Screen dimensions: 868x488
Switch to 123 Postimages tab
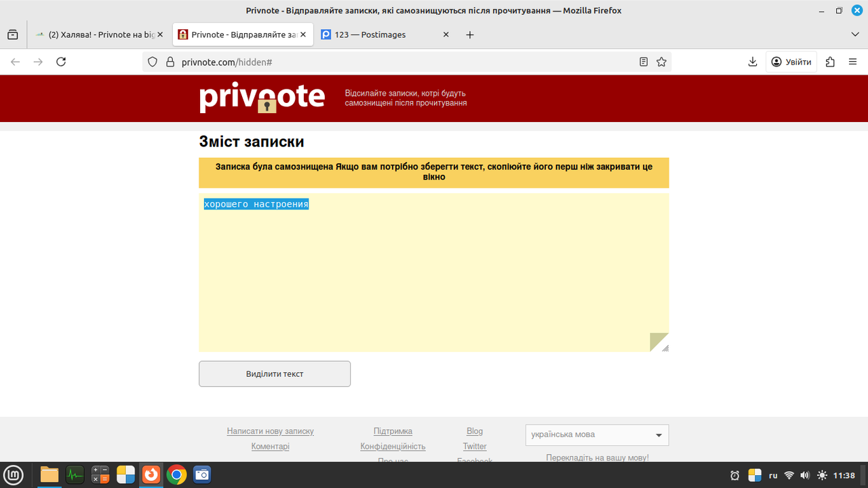[x=385, y=35]
